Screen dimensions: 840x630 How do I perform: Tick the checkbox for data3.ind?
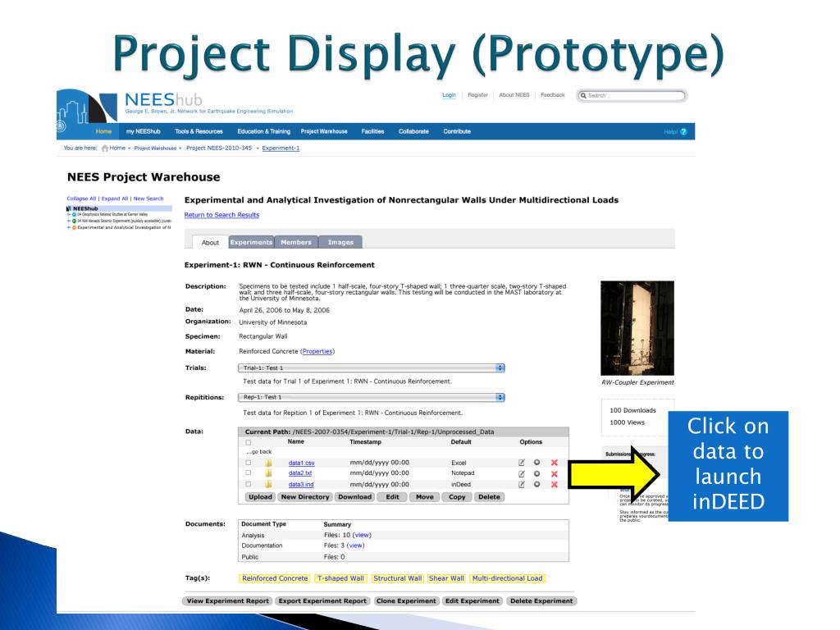[x=248, y=484]
